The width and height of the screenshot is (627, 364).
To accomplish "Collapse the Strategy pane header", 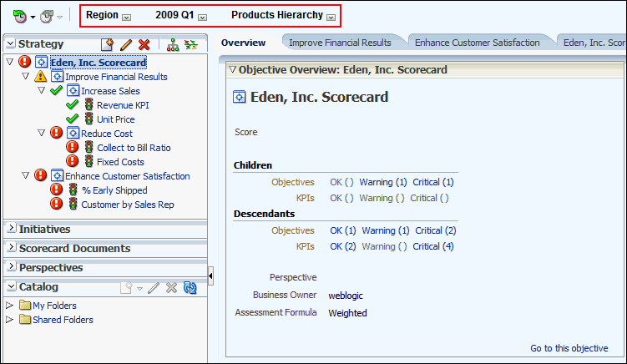I will tap(11, 43).
